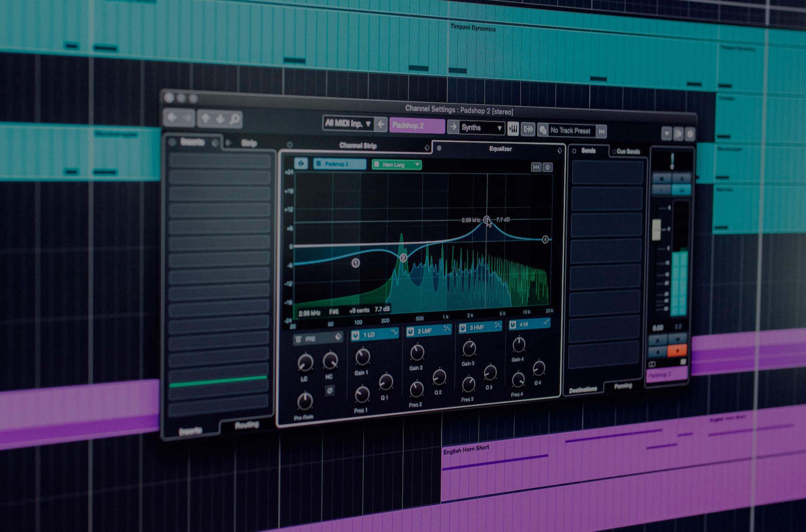Click the LC low-cut knob
Viewport: 806px width, 532px height.
coord(305,363)
